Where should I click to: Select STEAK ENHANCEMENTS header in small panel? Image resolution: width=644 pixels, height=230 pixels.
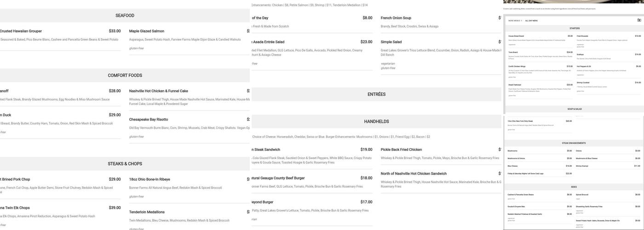coord(574,143)
